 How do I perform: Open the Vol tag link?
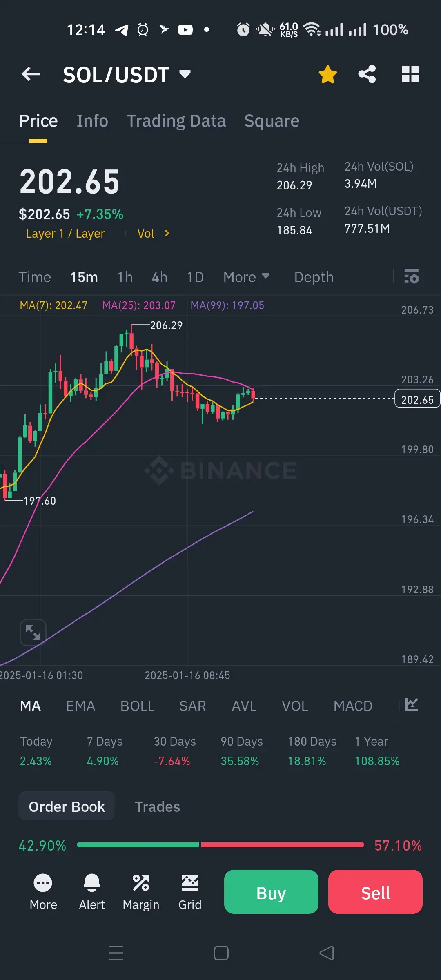[146, 234]
